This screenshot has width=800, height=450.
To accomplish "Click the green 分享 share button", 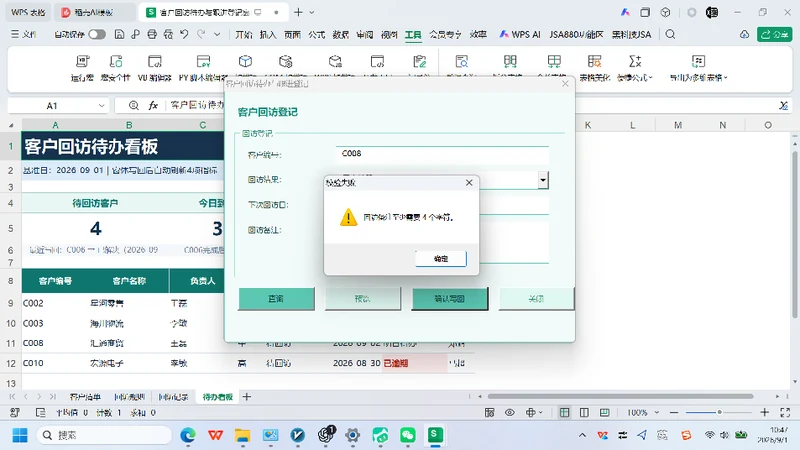I will coord(774,34).
